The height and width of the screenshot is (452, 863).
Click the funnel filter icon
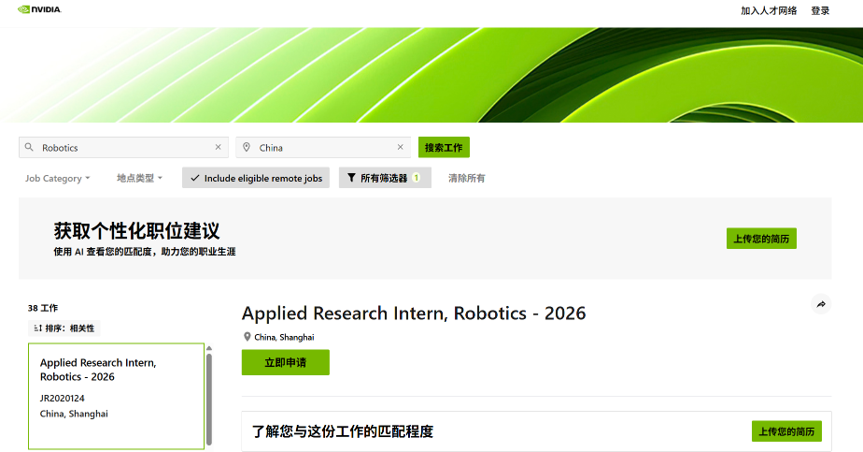click(351, 178)
